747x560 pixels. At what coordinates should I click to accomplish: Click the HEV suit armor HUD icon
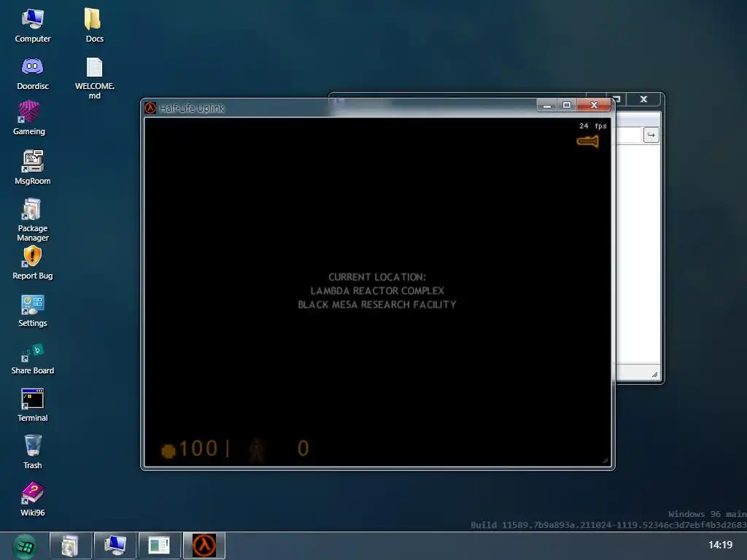click(256, 449)
